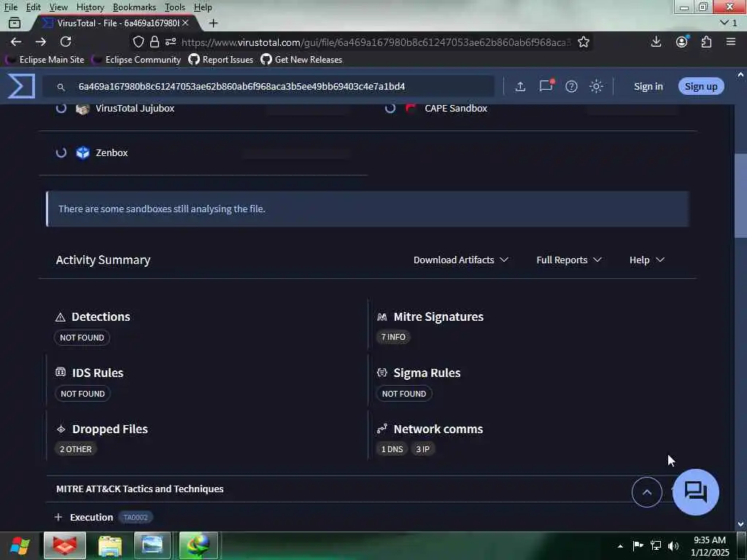
Task: Open the Edit menu
Action: tap(34, 7)
